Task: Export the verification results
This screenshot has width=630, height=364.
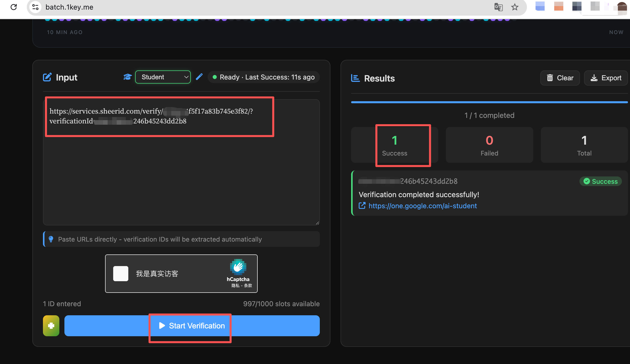Action: pyautogui.click(x=606, y=78)
